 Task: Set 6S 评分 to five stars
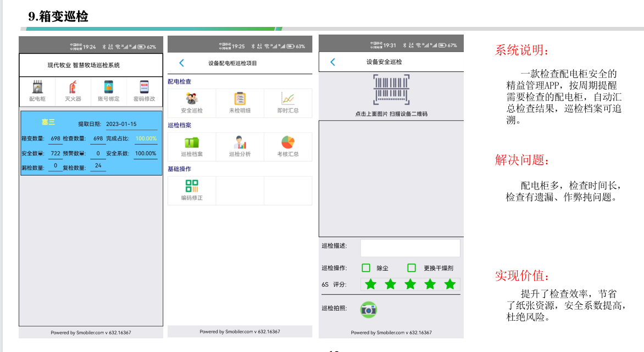(450, 284)
